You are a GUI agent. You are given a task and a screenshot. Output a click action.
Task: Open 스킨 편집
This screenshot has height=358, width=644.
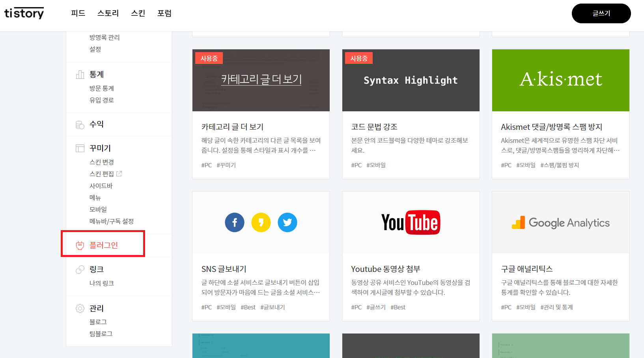[102, 174]
